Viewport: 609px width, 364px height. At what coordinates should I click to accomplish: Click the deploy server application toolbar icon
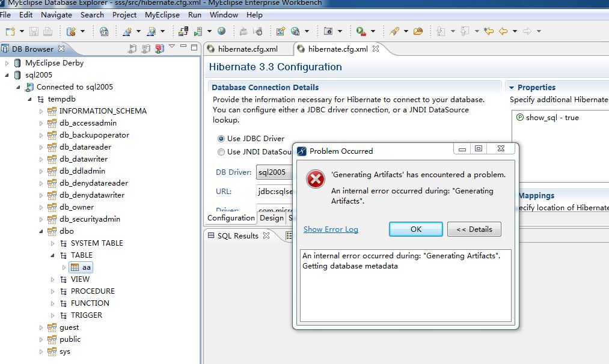[183, 31]
